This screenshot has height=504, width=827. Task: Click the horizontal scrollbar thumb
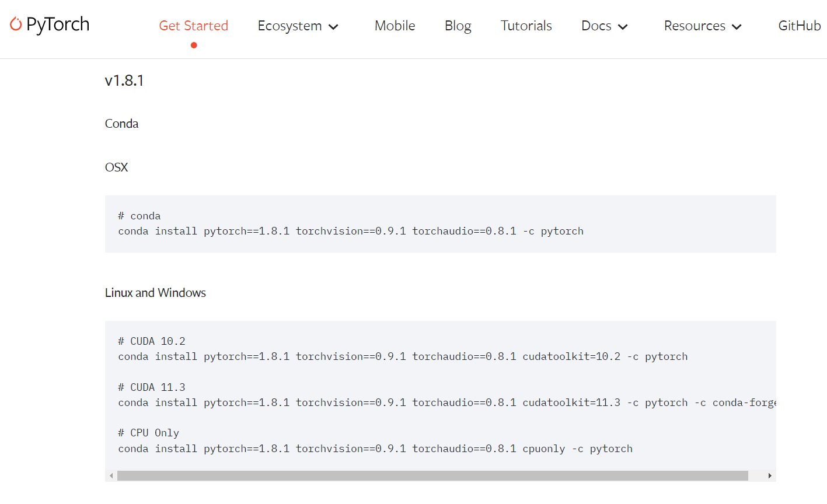click(x=432, y=476)
